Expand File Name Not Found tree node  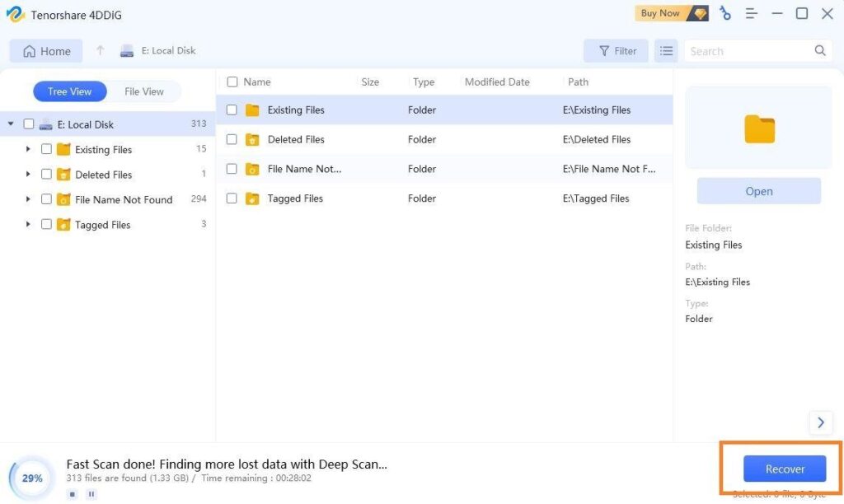(x=28, y=199)
